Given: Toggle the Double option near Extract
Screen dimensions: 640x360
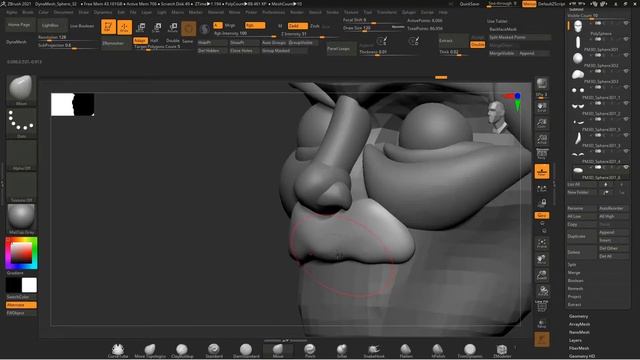Looking at the screenshot, I should pyautogui.click(x=478, y=45).
